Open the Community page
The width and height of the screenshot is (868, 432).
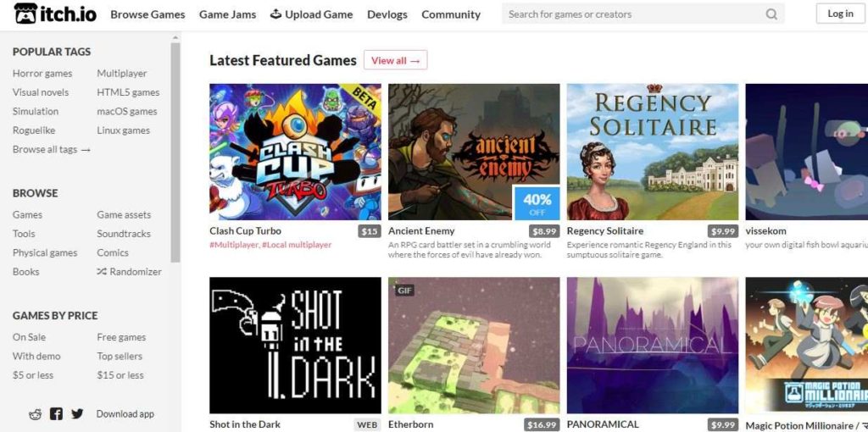click(451, 14)
